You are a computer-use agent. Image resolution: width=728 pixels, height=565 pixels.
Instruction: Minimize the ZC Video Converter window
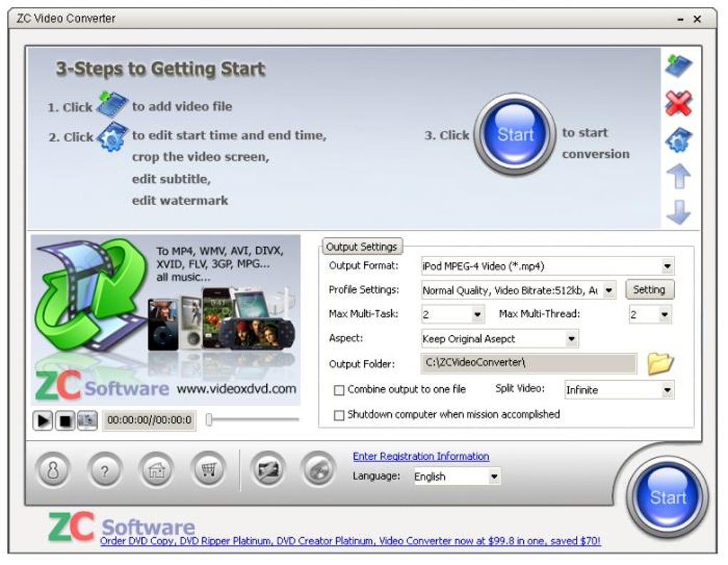680,19
